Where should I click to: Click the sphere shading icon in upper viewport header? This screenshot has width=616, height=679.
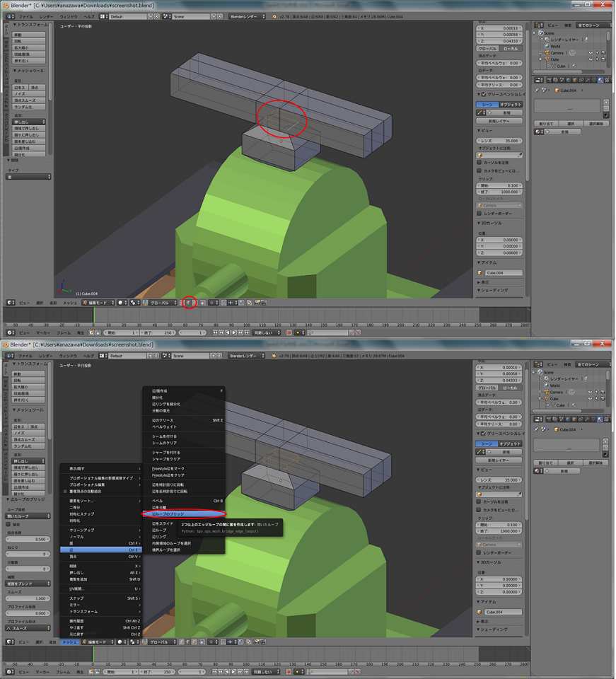click(x=122, y=303)
